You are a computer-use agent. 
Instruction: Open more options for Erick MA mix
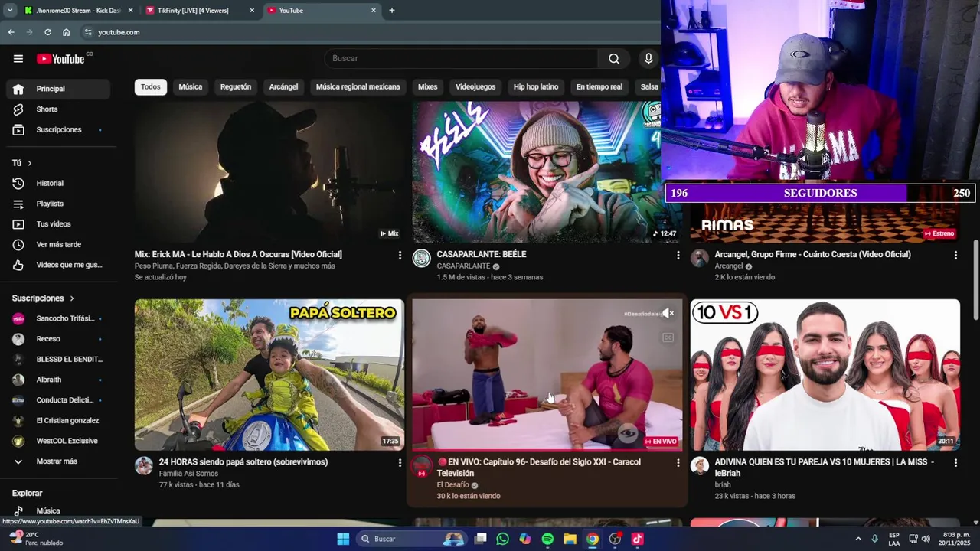[400, 255]
